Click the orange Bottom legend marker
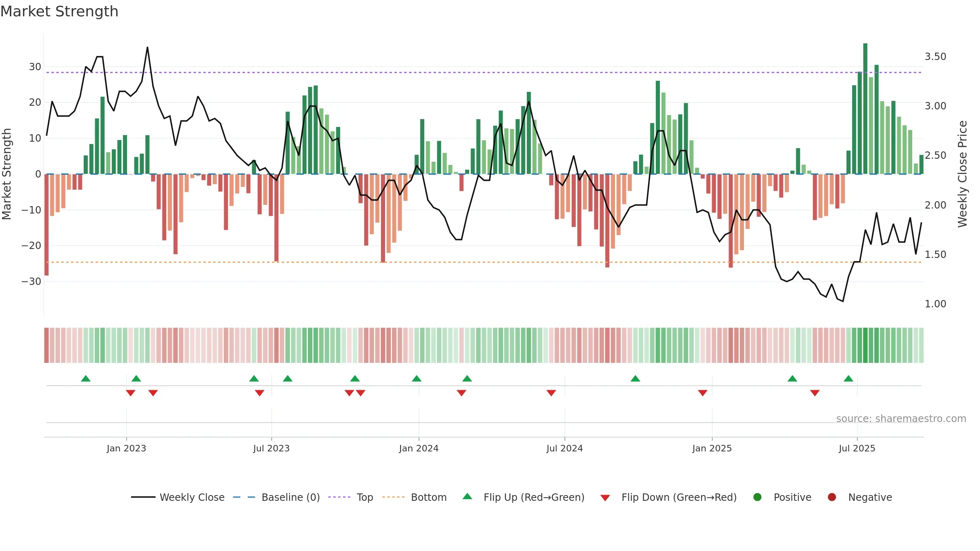The image size is (980, 551). [394, 497]
